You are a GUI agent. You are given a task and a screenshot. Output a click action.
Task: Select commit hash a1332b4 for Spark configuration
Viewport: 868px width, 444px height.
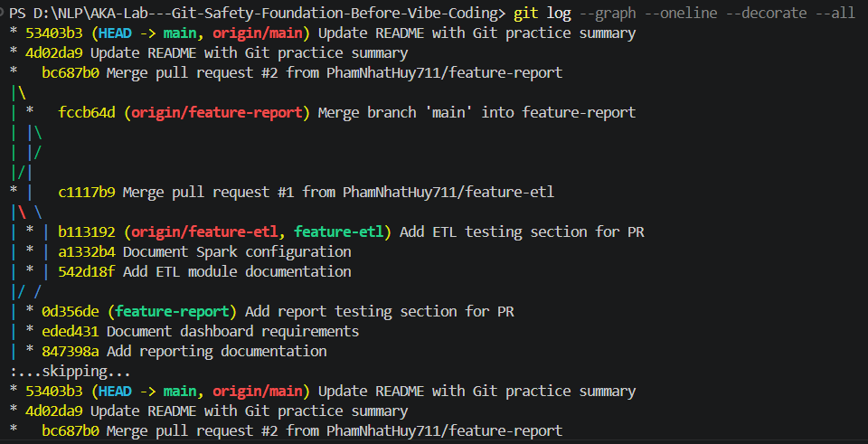click(x=87, y=252)
